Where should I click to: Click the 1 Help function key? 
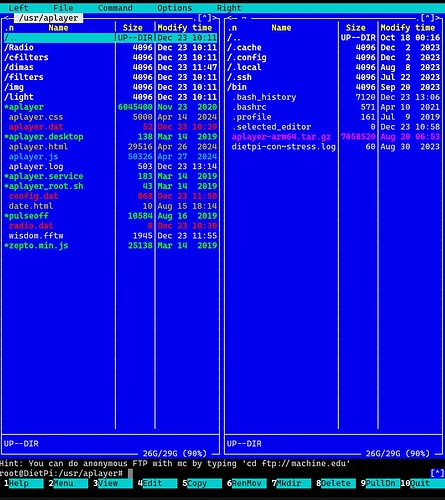pos(23,483)
